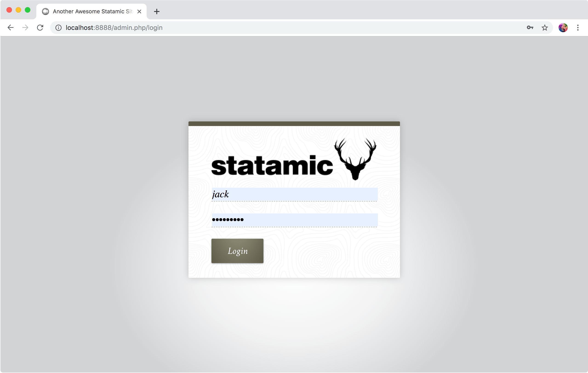This screenshot has width=588, height=373.
Task: Reload the login page
Action: [x=40, y=28]
